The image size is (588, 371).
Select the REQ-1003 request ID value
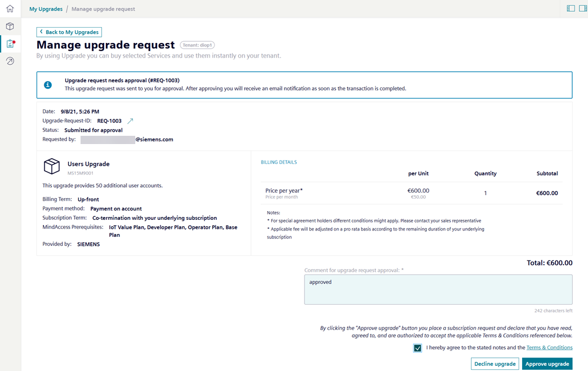click(x=109, y=121)
